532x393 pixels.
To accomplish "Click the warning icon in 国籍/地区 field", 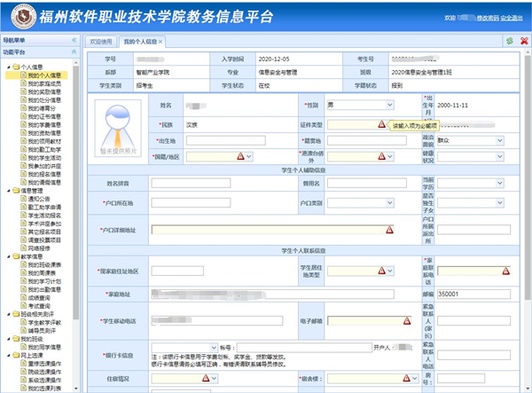I will coord(239,156).
